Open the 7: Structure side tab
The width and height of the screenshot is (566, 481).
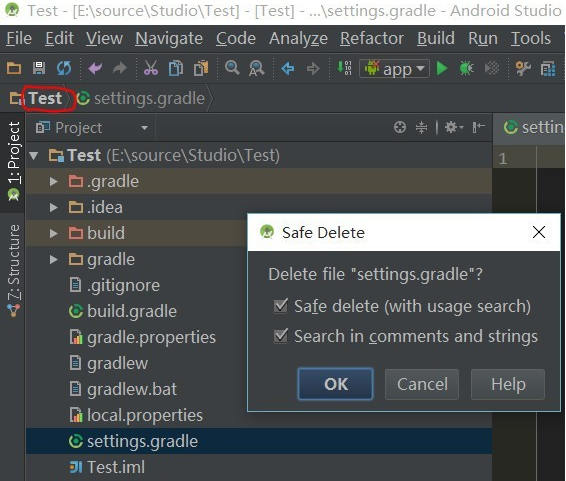click(x=13, y=271)
